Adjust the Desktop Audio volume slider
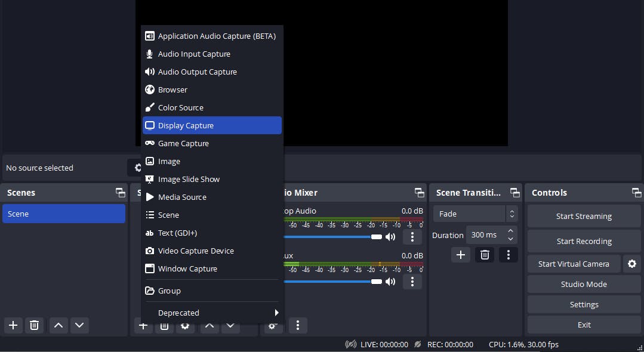Image resolution: width=644 pixels, height=352 pixels. point(333,237)
